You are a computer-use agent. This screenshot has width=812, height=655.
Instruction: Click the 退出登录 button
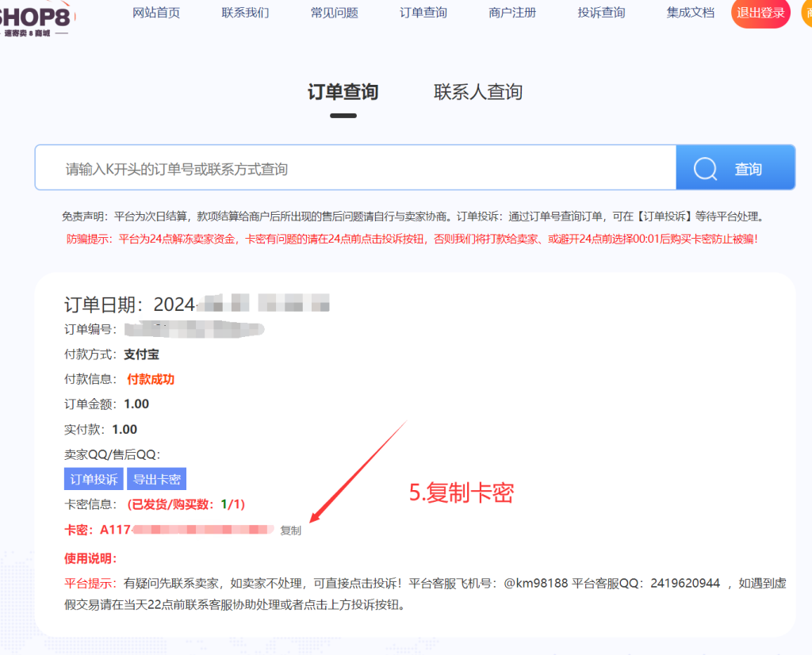click(x=760, y=13)
